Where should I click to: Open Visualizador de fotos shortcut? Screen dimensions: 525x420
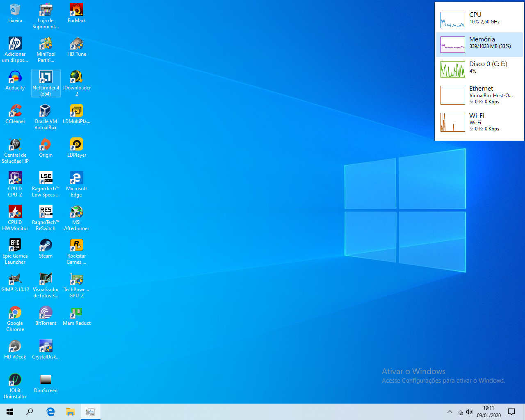coord(46,285)
